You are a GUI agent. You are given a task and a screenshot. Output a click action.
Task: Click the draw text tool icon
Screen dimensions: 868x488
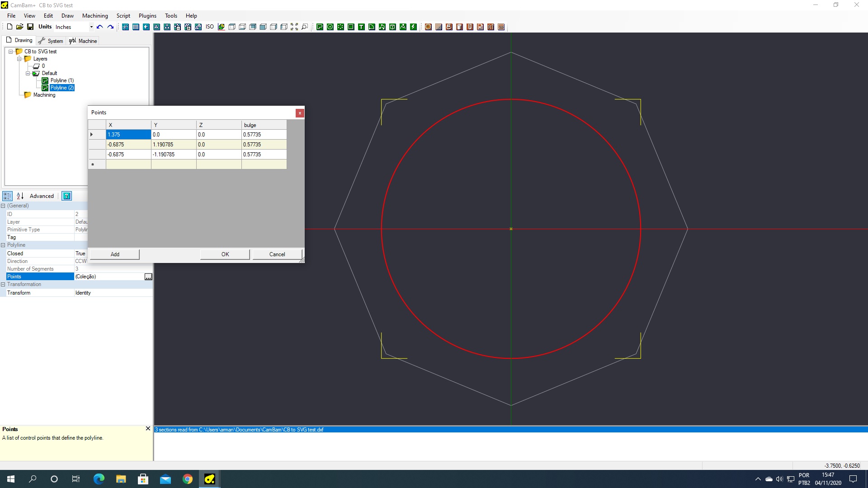[361, 27]
